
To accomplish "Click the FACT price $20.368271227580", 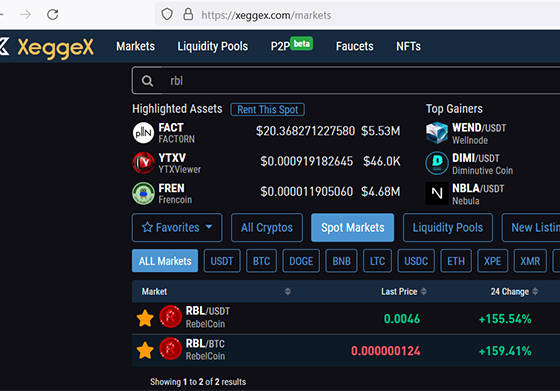I will pyautogui.click(x=305, y=131).
